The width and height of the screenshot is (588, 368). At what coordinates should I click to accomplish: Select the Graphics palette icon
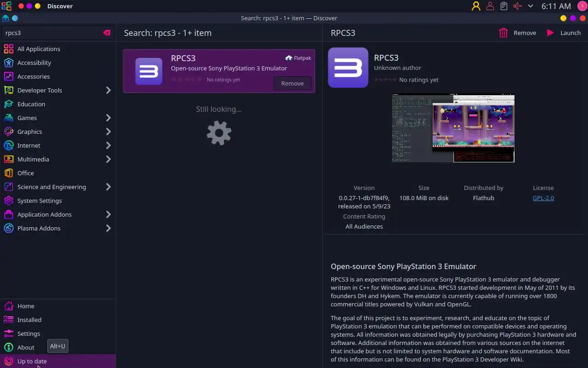tap(8, 132)
